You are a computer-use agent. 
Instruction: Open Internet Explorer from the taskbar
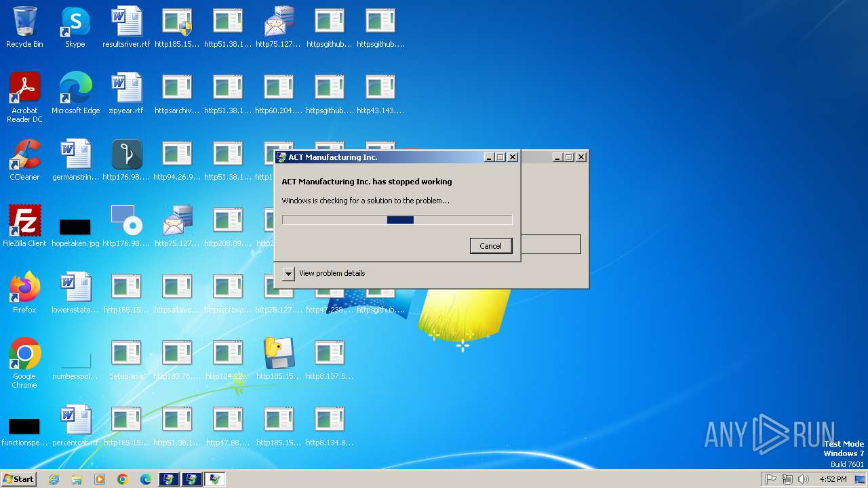(x=54, y=479)
